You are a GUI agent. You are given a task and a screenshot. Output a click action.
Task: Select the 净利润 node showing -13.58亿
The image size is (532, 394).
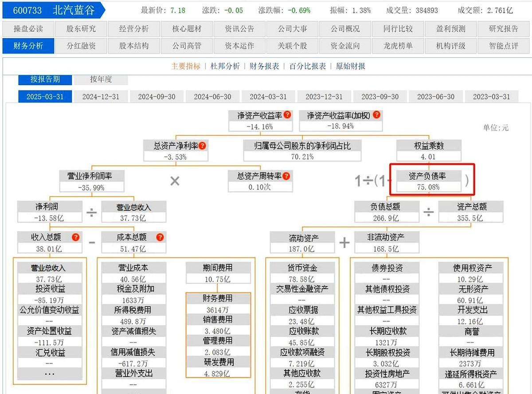pos(50,212)
